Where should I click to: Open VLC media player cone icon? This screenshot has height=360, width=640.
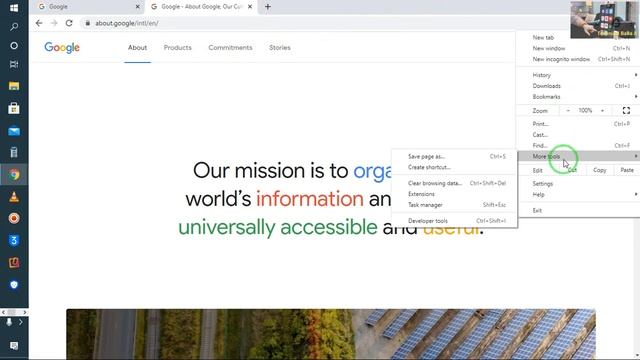[x=14, y=197]
